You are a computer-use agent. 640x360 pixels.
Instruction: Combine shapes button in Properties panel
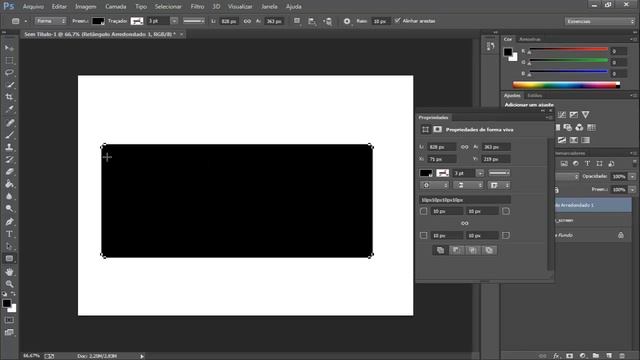[440, 250]
